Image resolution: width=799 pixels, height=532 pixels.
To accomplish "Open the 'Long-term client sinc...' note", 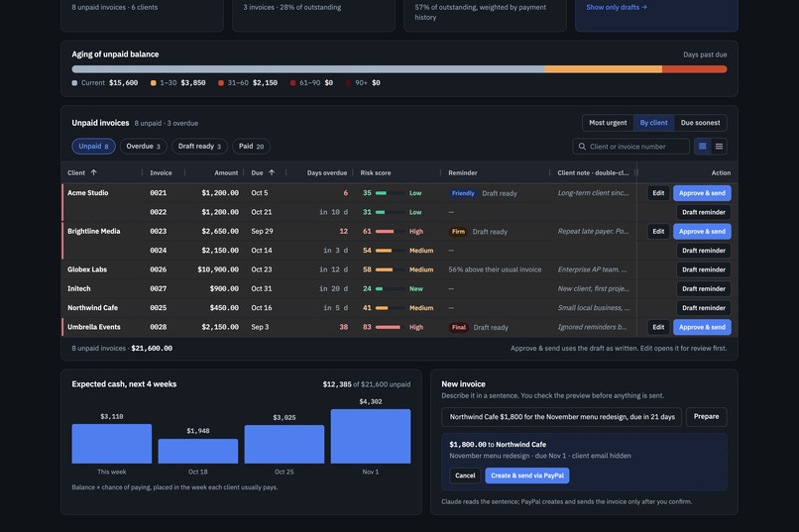I will coord(593,193).
